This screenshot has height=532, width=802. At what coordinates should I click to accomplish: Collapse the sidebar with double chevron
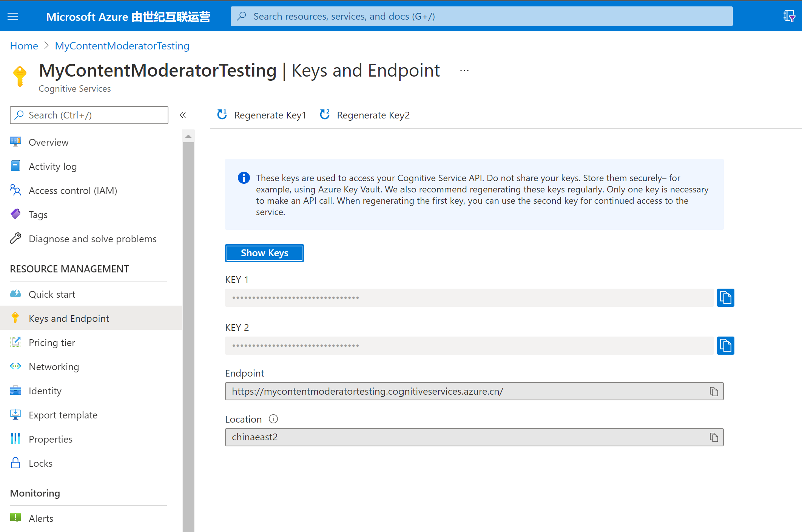coord(183,115)
